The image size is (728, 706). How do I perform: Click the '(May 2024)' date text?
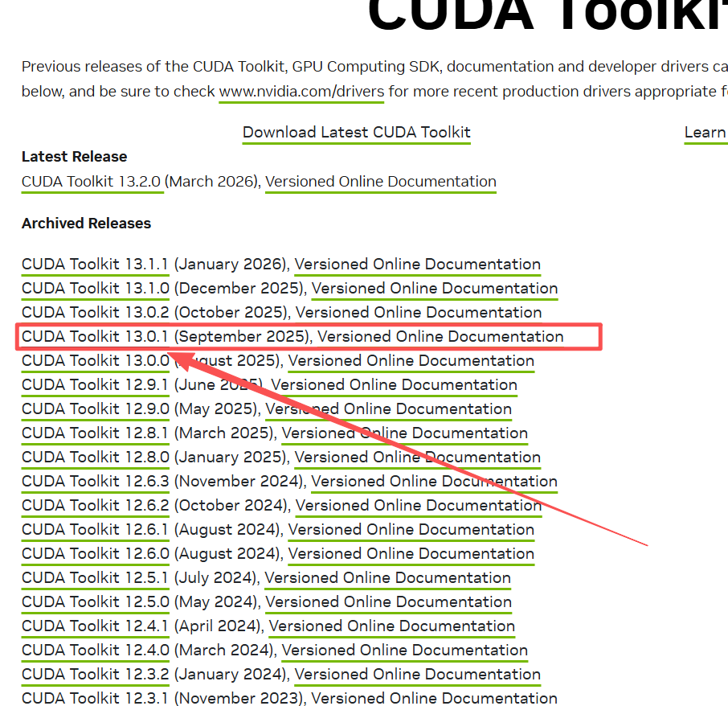coord(217,602)
